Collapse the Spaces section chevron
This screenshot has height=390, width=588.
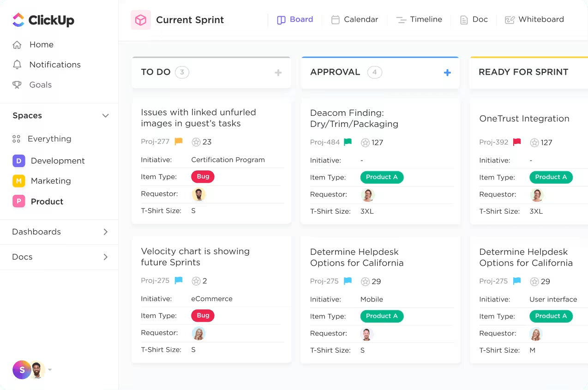coord(105,116)
